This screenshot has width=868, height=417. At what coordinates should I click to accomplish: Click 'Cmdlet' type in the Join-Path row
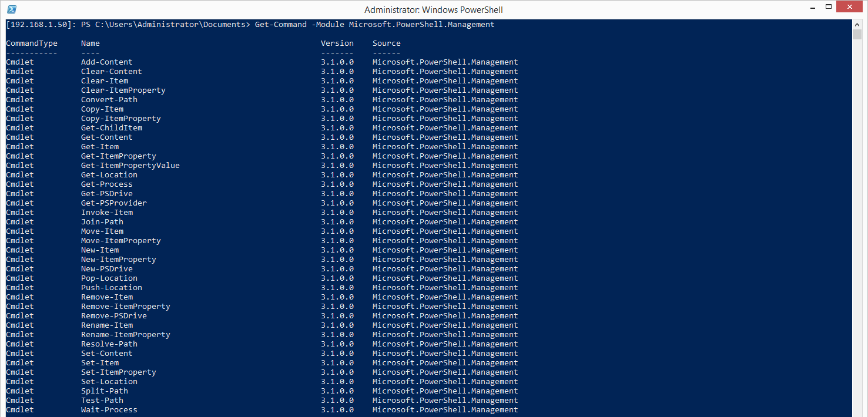coord(20,222)
